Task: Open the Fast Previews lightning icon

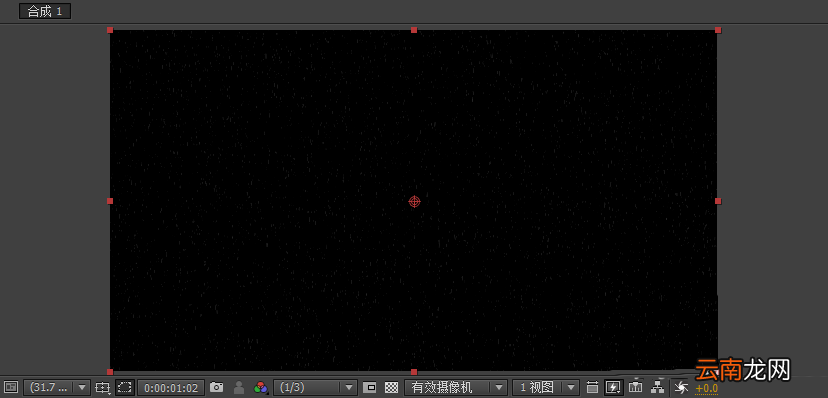Action: (x=614, y=387)
